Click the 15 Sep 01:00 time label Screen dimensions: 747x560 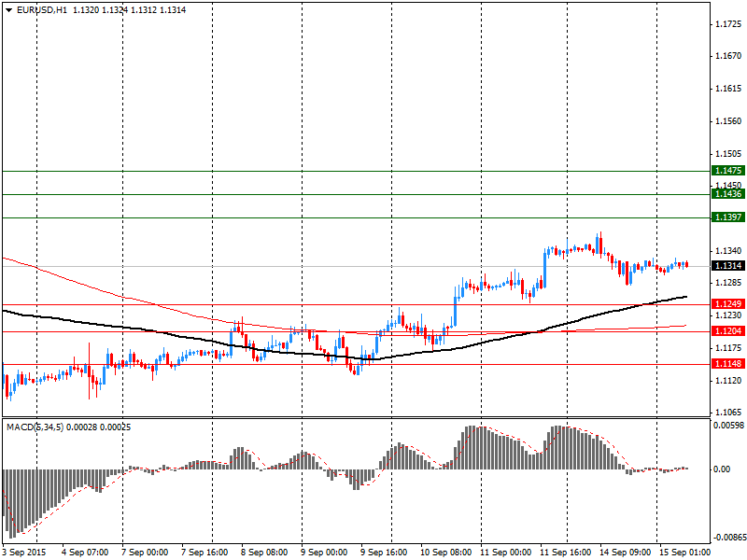click(x=684, y=553)
